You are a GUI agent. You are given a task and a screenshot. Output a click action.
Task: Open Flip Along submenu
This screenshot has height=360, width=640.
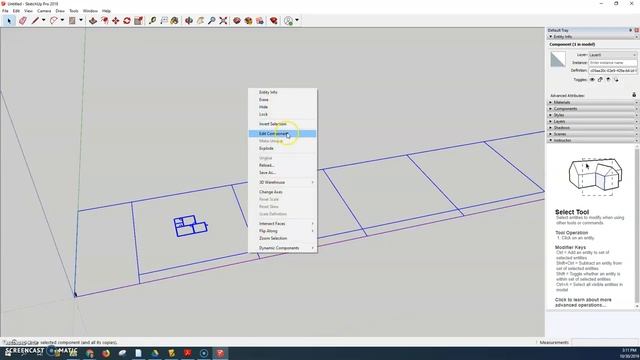tap(282, 231)
